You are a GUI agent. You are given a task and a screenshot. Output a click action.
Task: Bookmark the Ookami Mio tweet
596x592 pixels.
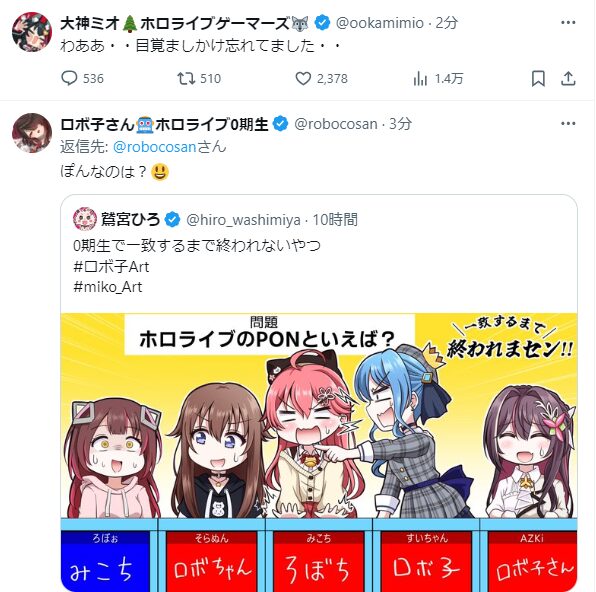coord(538,79)
